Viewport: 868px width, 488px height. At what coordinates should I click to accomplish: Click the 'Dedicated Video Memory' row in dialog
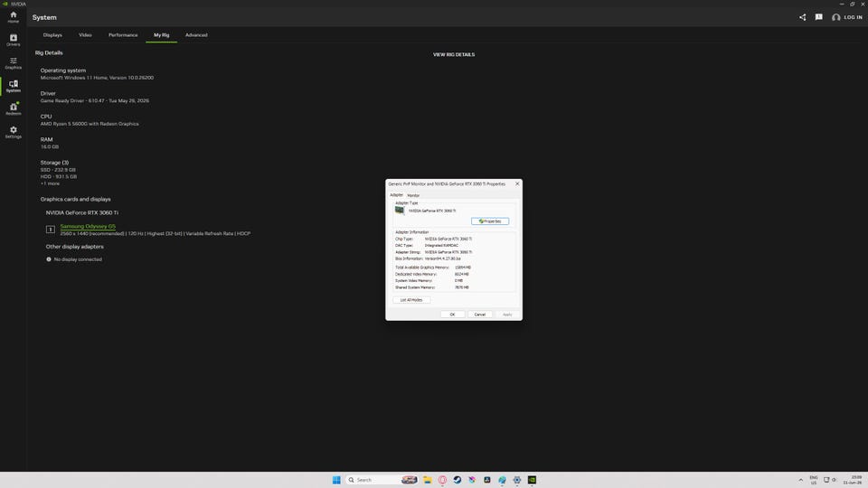pyautogui.click(x=432, y=274)
